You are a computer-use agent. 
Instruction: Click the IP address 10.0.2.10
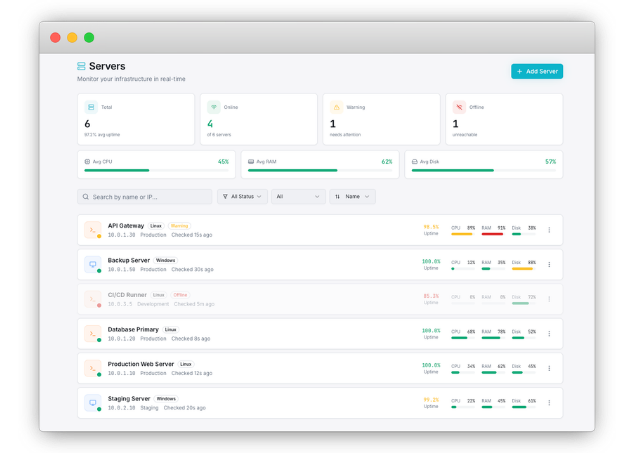pyautogui.click(x=121, y=408)
